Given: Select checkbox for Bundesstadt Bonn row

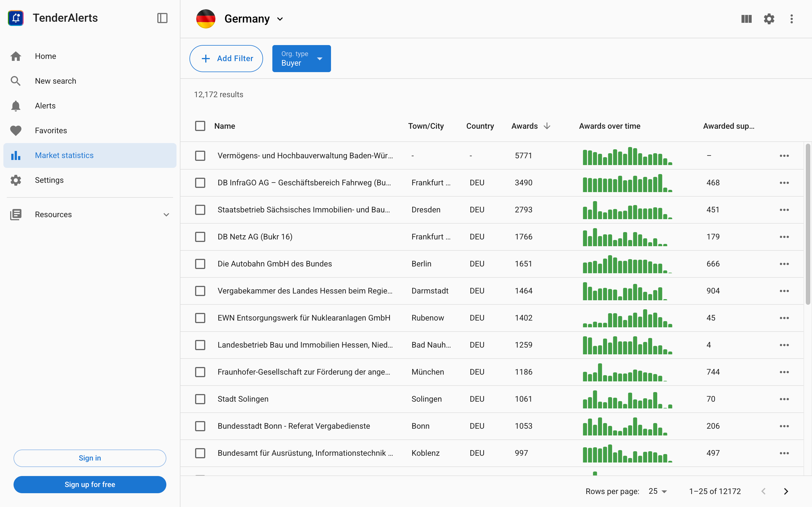Looking at the screenshot, I should 200,426.
